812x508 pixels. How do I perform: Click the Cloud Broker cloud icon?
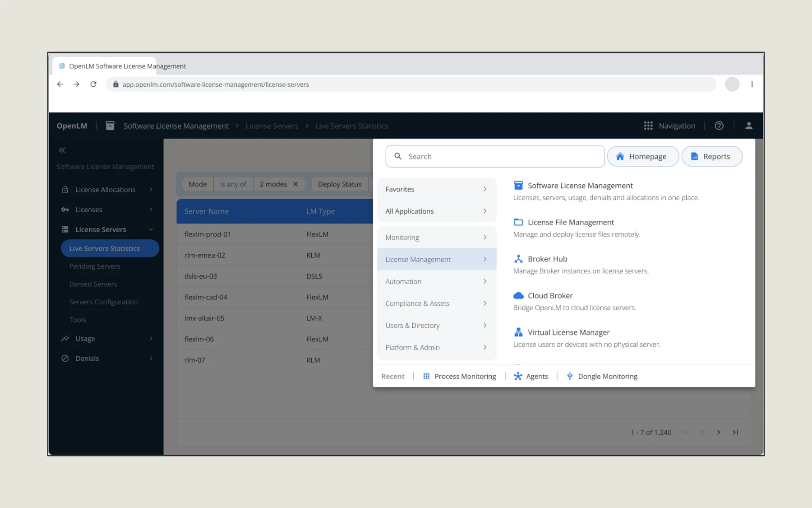518,295
